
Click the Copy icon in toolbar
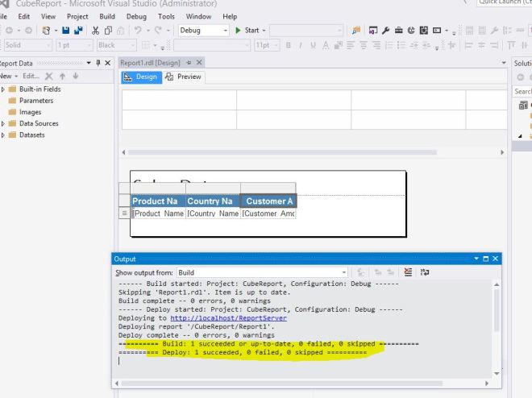point(109,31)
